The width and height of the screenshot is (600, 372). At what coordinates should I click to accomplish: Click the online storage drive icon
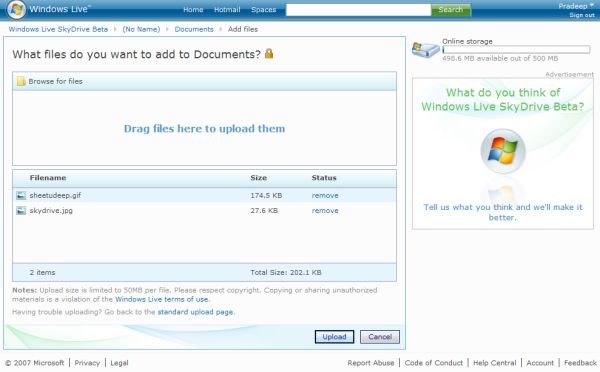425,50
